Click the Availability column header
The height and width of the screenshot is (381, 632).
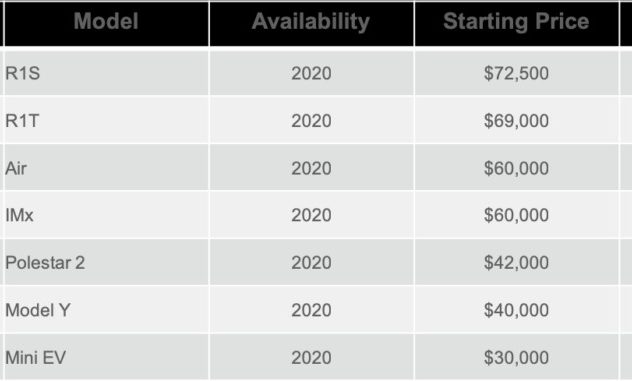pos(311,23)
